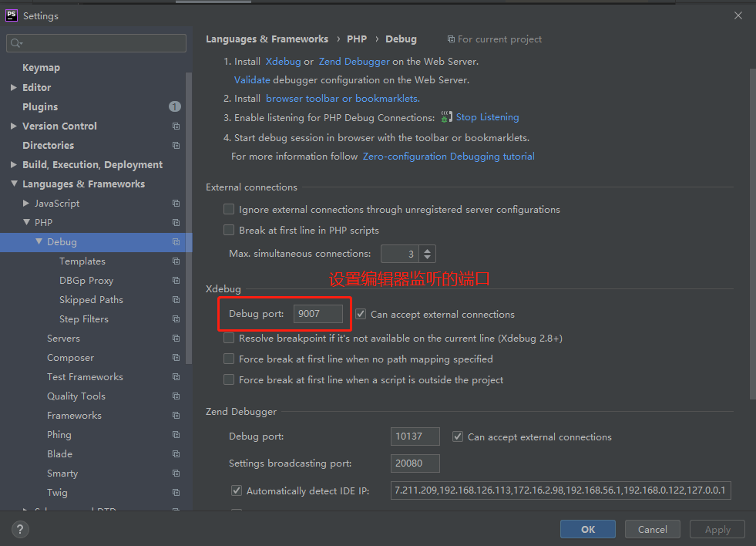Image resolution: width=756 pixels, height=546 pixels.
Task: Select DBGp Proxy under Debug
Action: 86,280
